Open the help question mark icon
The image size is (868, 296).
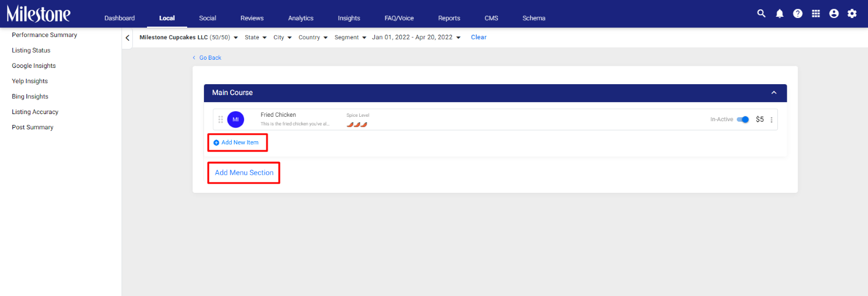(797, 14)
